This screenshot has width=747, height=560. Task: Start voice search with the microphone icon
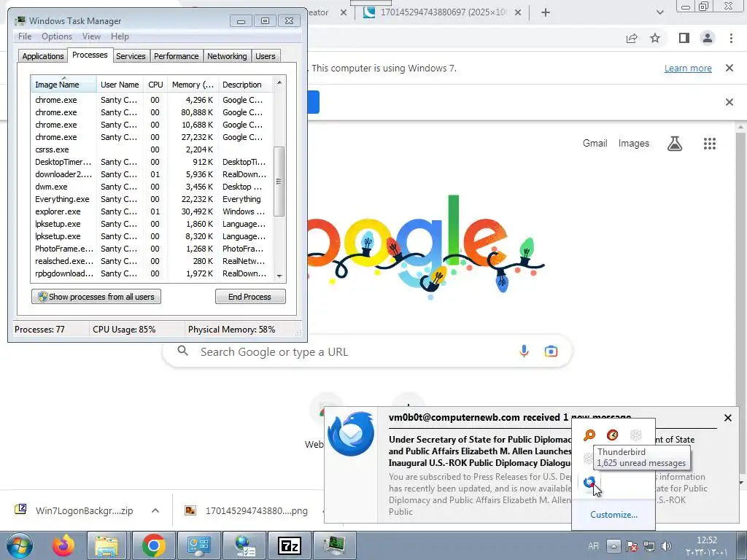pos(524,351)
